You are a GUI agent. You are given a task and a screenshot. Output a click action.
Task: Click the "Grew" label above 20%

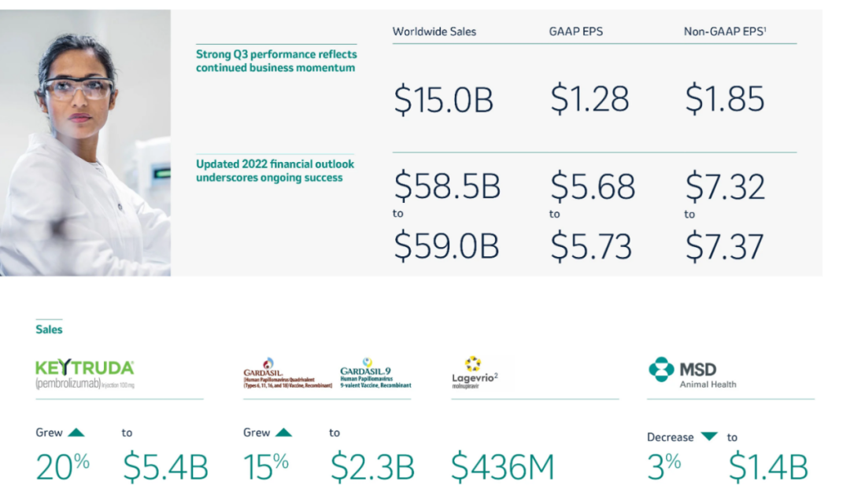tap(50, 432)
